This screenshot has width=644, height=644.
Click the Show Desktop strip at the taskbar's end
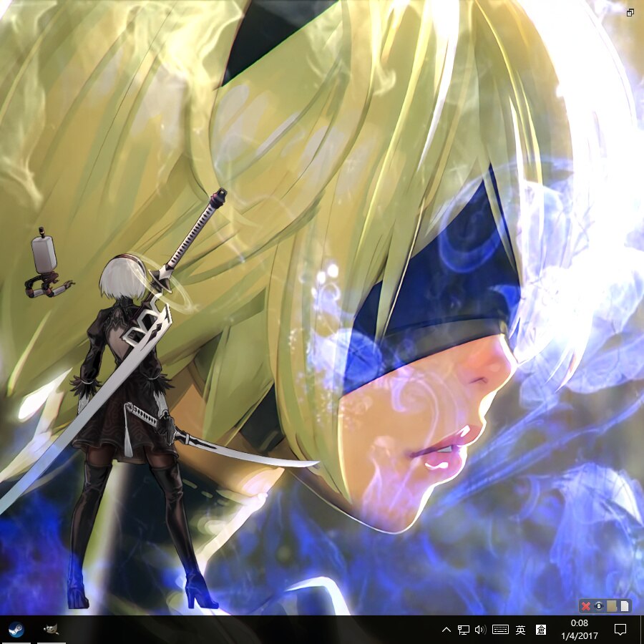point(641,630)
